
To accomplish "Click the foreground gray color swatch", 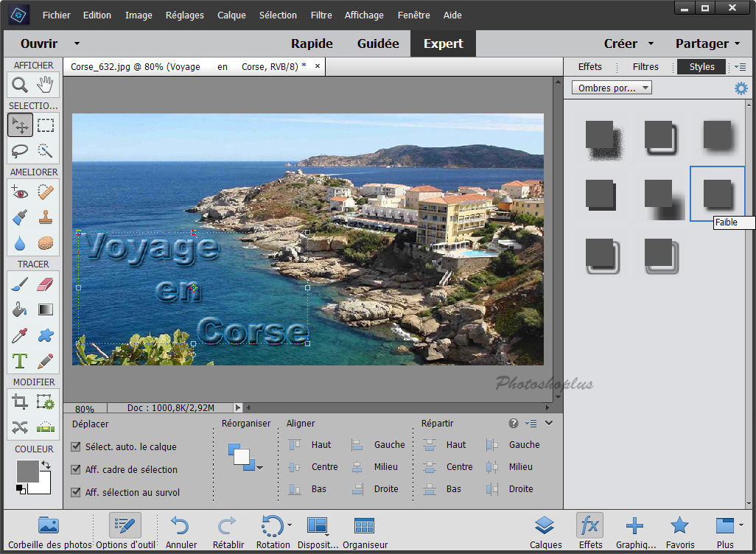I will (x=27, y=471).
